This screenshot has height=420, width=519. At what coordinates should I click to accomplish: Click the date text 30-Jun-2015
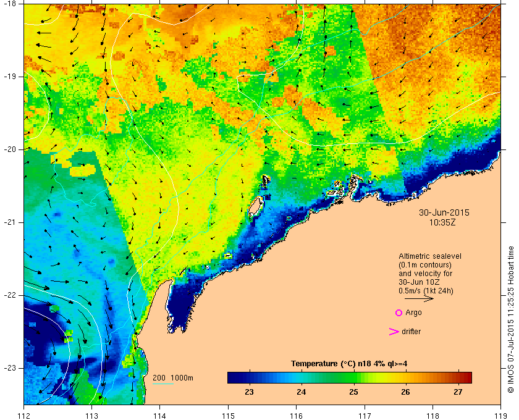444,212
